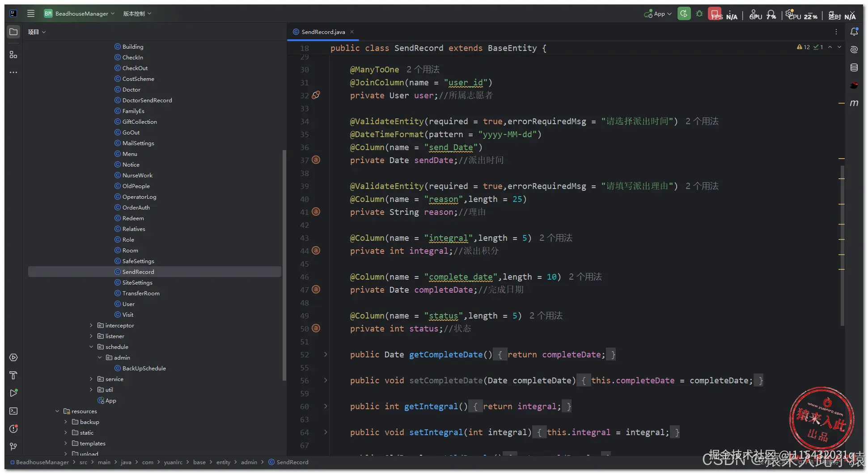Open the black bird plugin panel
Viewport: 868px width, 474px height.
(x=854, y=85)
